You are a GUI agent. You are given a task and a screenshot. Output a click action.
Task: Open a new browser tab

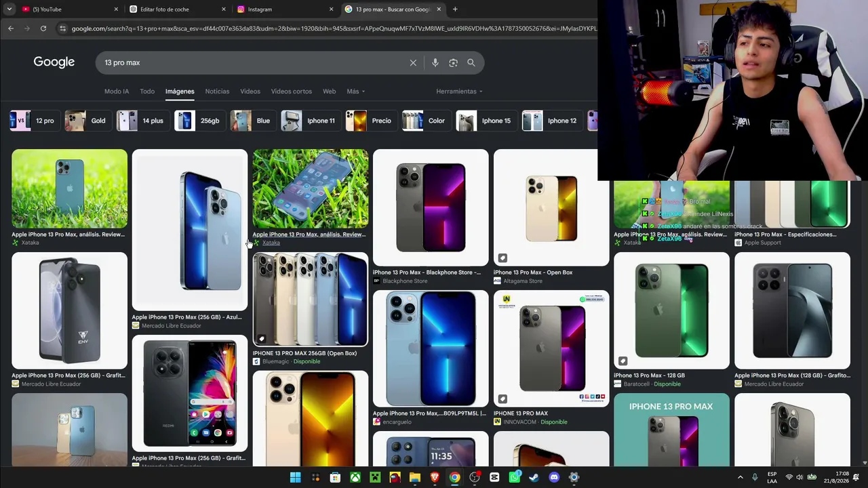[x=455, y=9]
